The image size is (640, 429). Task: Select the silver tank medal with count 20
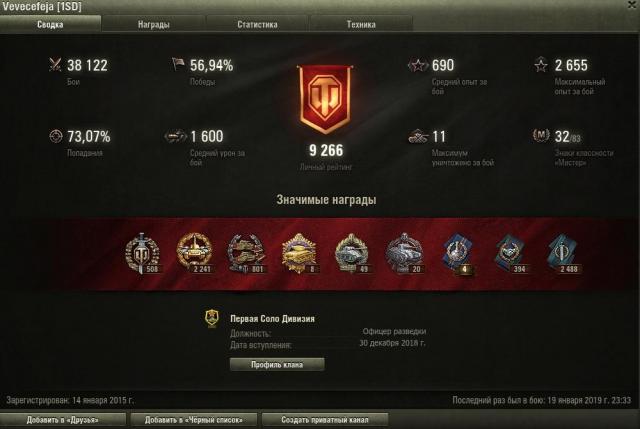click(x=404, y=253)
